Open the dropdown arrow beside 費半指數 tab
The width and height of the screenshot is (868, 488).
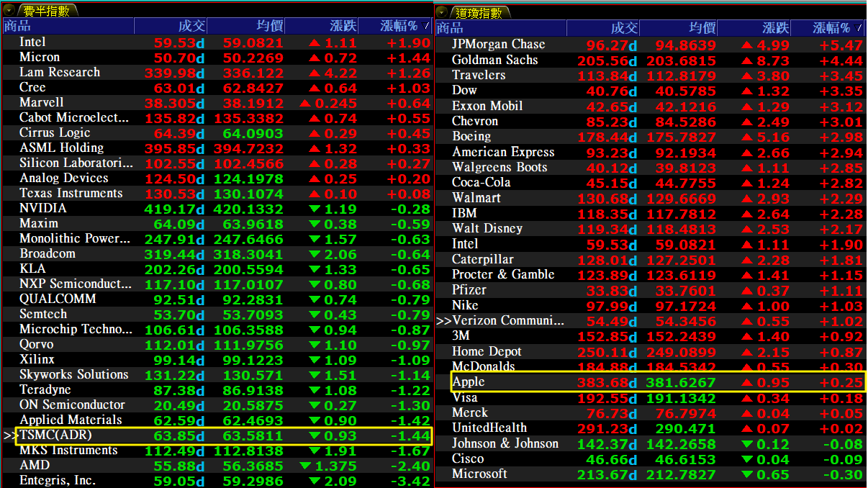point(9,11)
